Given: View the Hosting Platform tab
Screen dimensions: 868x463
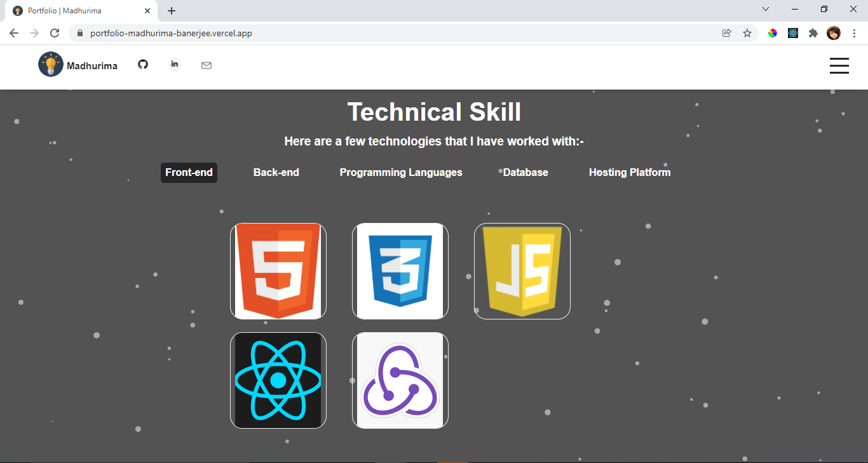Looking at the screenshot, I should [630, 173].
